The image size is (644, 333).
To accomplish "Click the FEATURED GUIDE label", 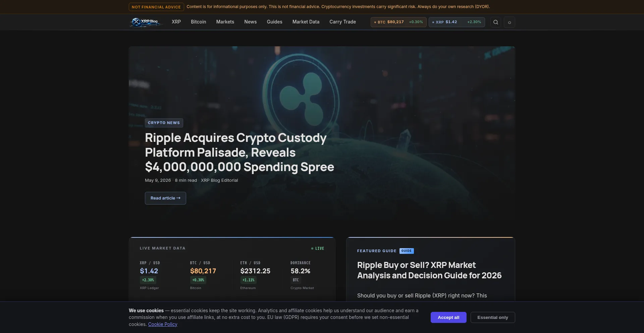I will point(377,251).
